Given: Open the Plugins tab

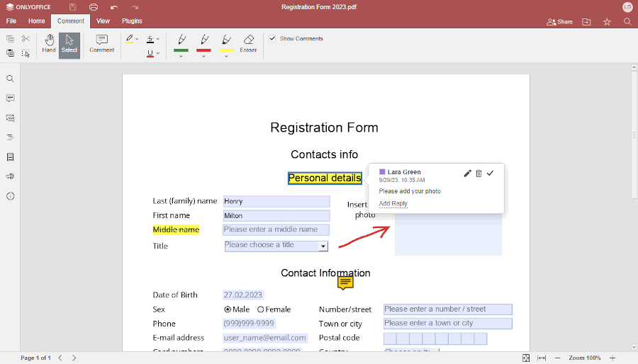Looking at the screenshot, I should [132, 21].
